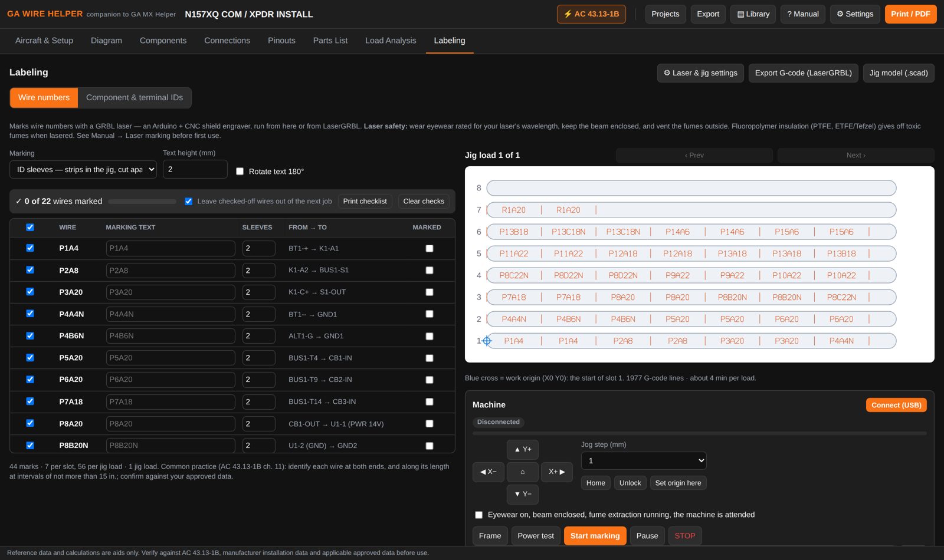
Task: Click the blue work origin cross in slot 1
Action: [x=487, y=341]
